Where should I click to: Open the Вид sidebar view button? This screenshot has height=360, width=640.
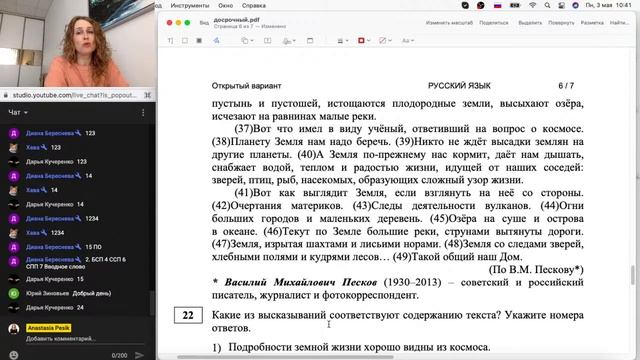click(x=204, y=22)
